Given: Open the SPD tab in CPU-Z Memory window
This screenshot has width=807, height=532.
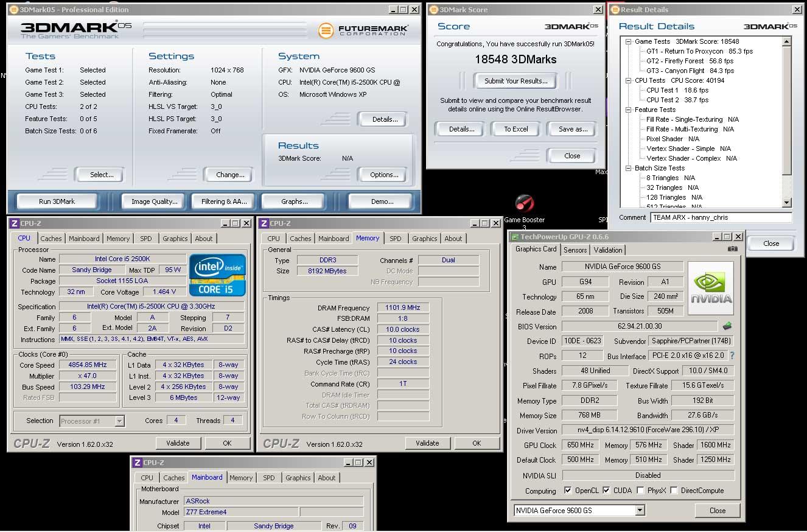Looking at the screenshot, I should pos(396,239).
